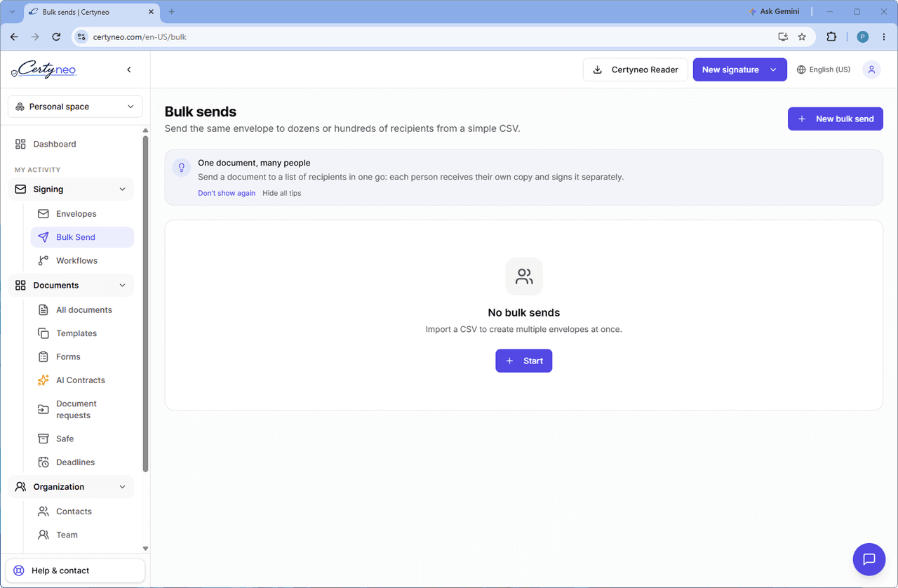Click the lightbulb tip icon
898x588 pixels.
click(182, 167)
